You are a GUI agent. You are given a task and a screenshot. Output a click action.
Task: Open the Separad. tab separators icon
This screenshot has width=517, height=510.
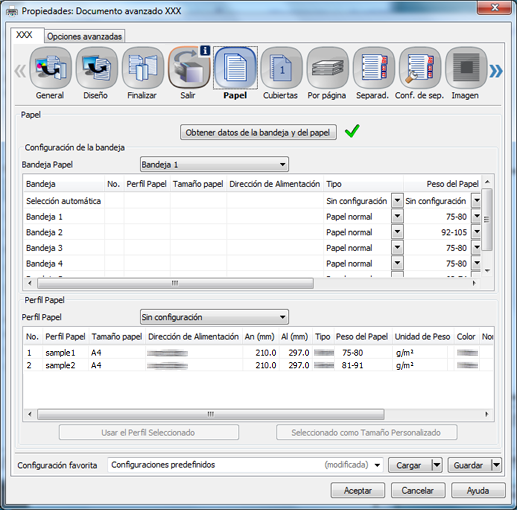point(374,68)
